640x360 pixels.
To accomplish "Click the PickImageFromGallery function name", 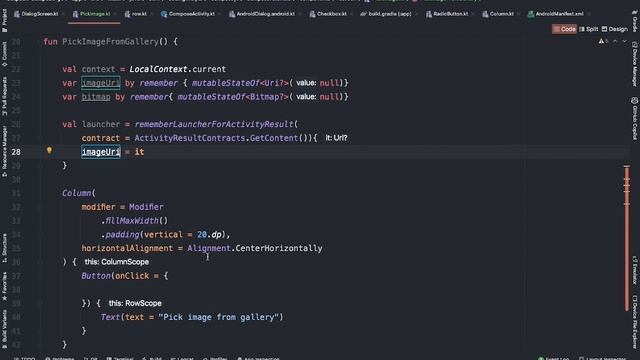I will click(110, 42).
